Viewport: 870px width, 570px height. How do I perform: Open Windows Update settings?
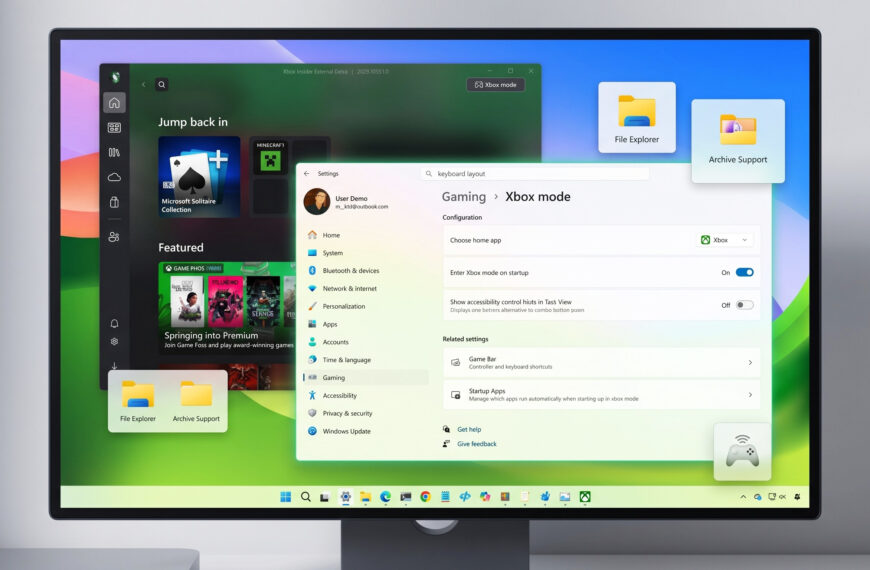[x=366, y=431]
